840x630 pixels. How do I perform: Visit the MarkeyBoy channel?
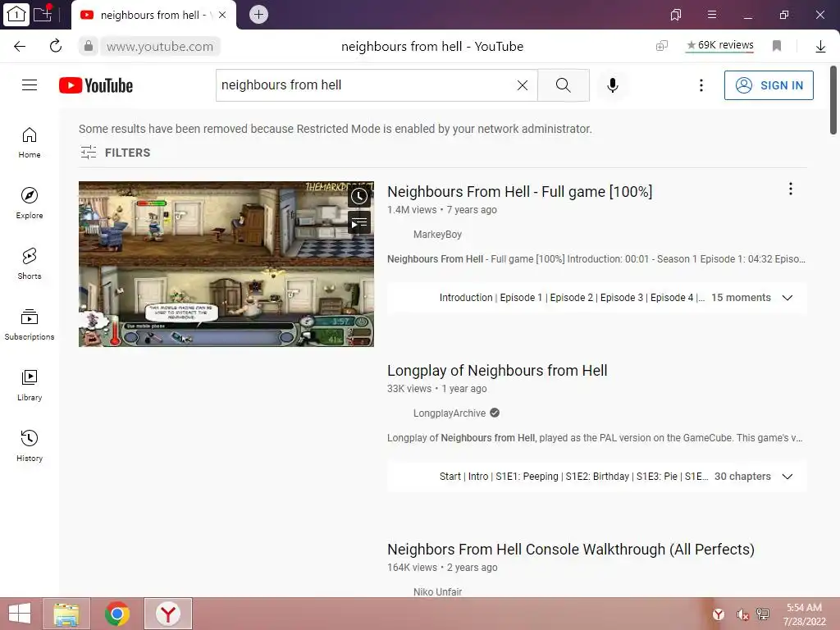click(x=437, y=235)
